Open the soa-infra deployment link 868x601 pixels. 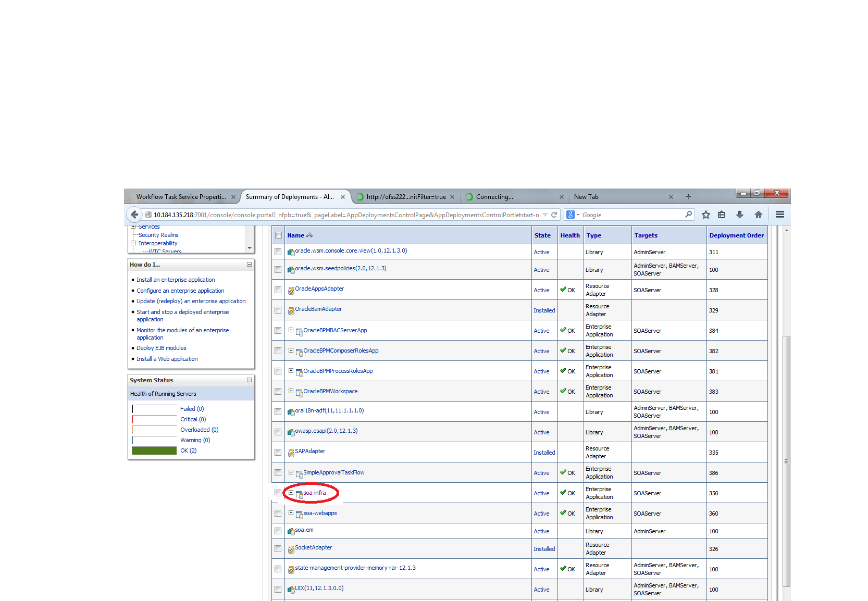click(315, 493)
